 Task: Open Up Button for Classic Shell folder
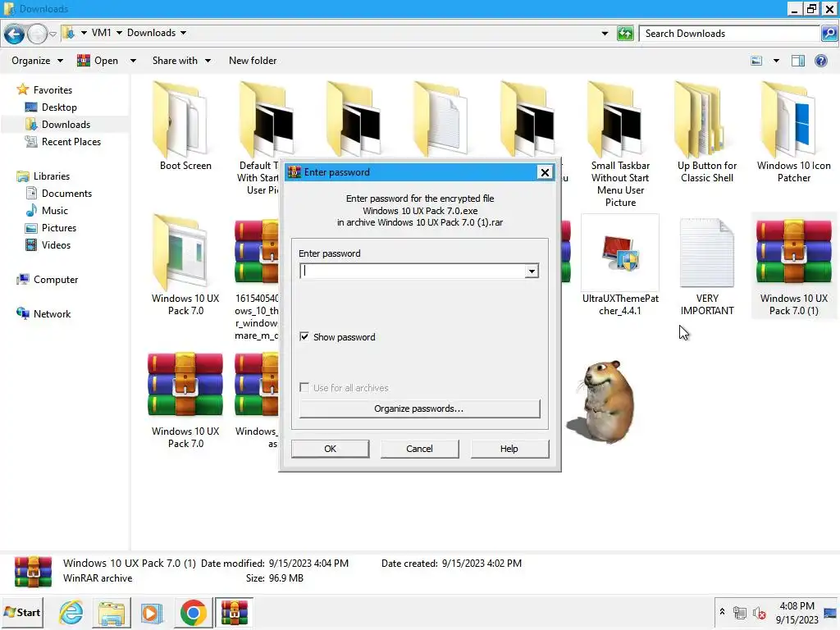706,132
